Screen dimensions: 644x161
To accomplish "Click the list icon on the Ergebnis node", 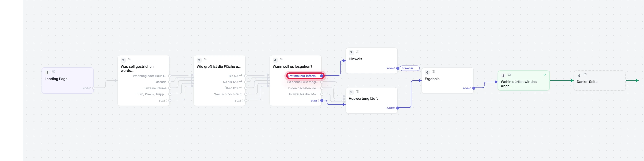I will [433, 72].
